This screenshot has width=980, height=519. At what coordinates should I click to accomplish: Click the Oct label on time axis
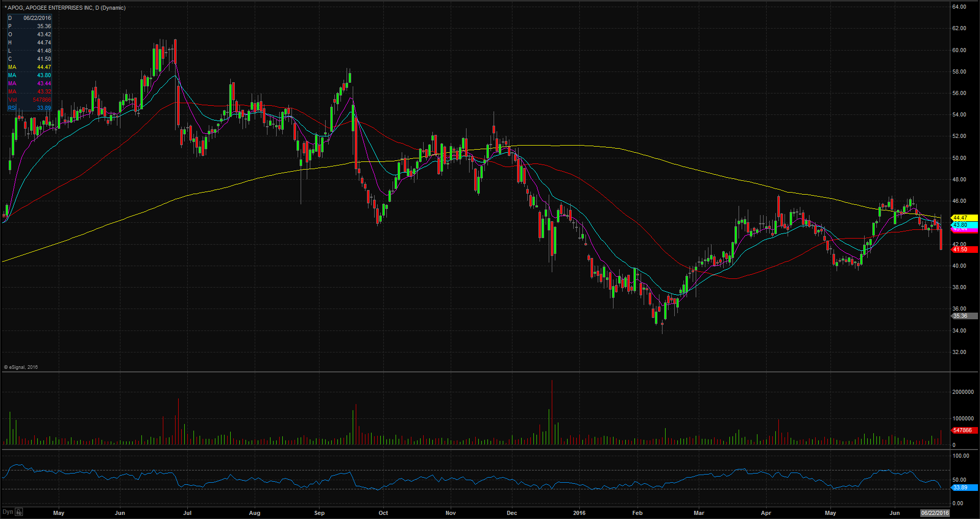[x=383, y=513]
